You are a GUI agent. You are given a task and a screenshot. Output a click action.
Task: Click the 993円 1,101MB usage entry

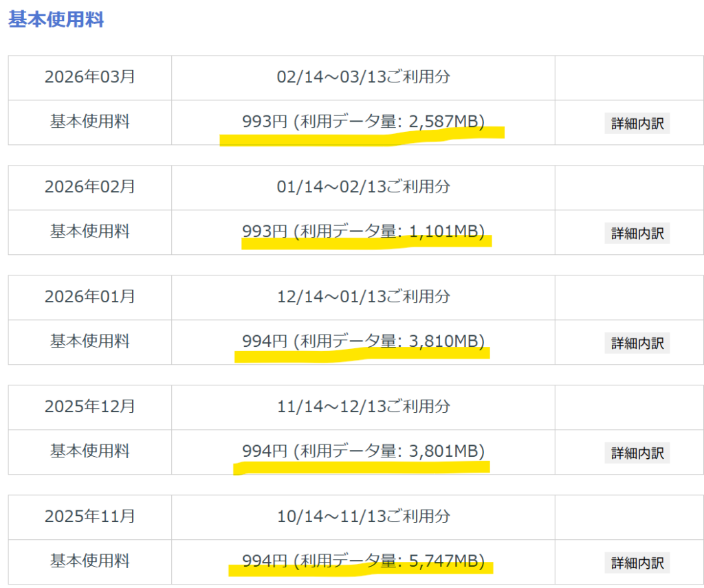tap(363, 231)
